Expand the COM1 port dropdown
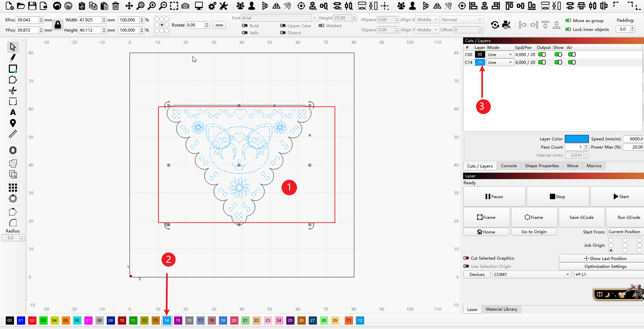This screenshot has height=329, width=644. [x=531, y=275]
